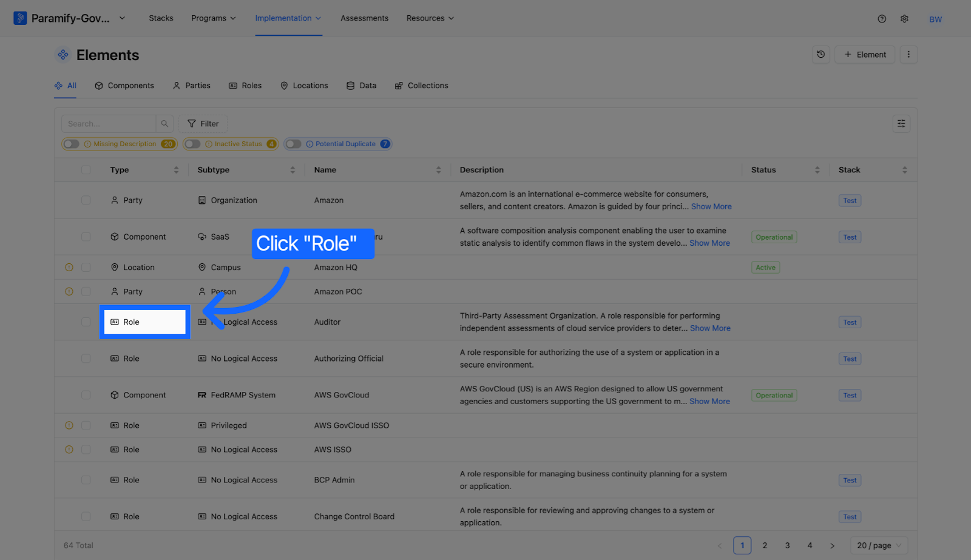Switch to the Roles tab

tap(245, 86)
